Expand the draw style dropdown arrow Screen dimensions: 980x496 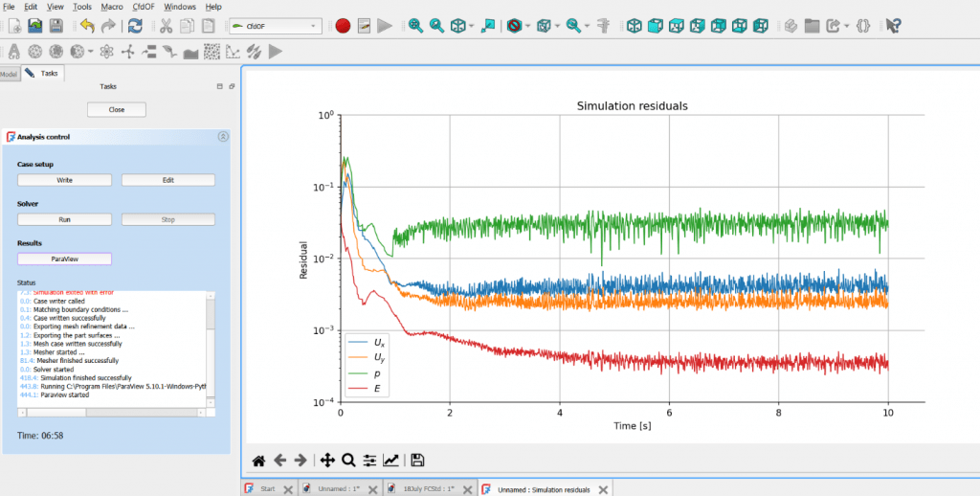pos(528,26)
